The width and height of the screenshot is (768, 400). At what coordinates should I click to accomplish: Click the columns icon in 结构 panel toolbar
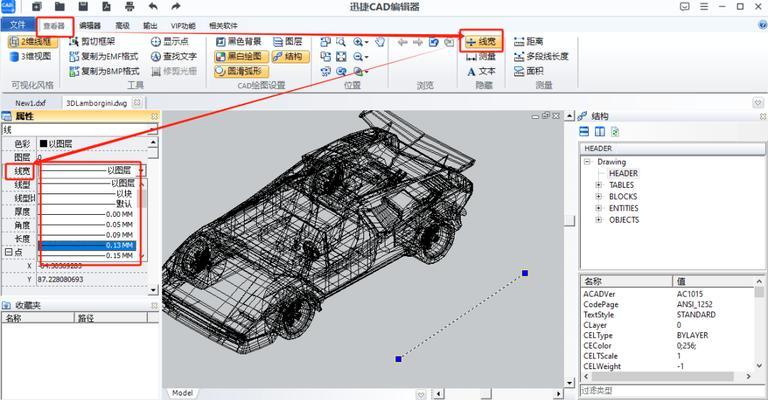(600, 132)
